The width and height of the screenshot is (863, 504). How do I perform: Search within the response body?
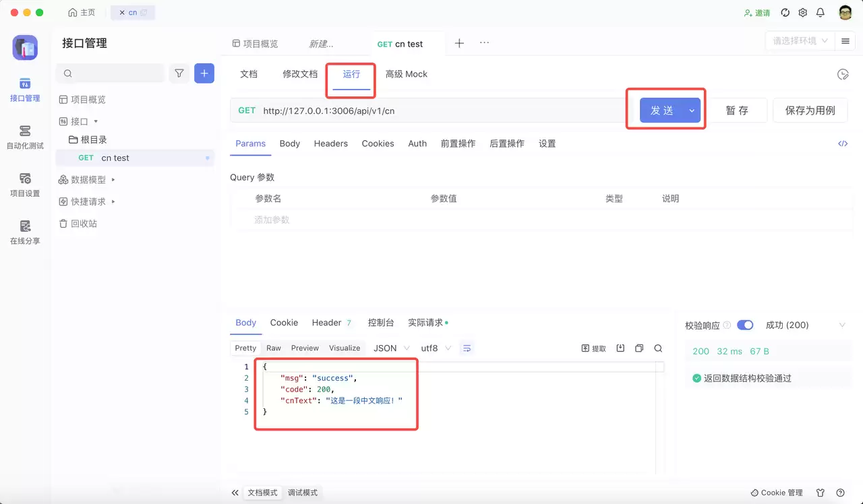[658, 348]
